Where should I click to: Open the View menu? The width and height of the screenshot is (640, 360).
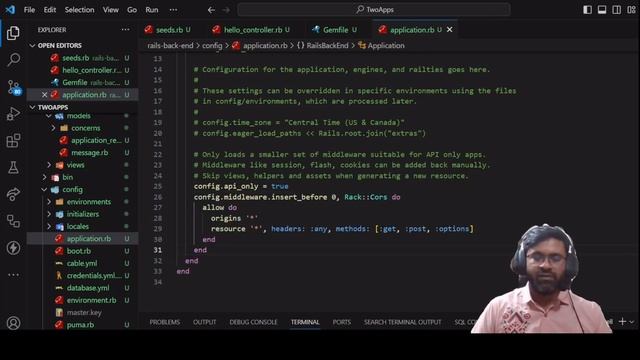(x=110, y=10)
